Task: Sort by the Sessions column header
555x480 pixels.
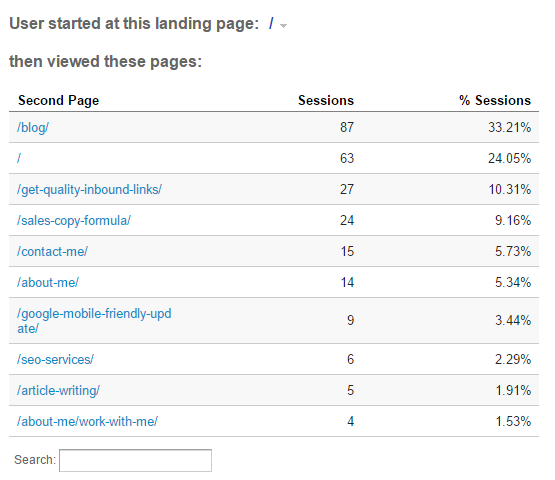Action: point(326,101)
